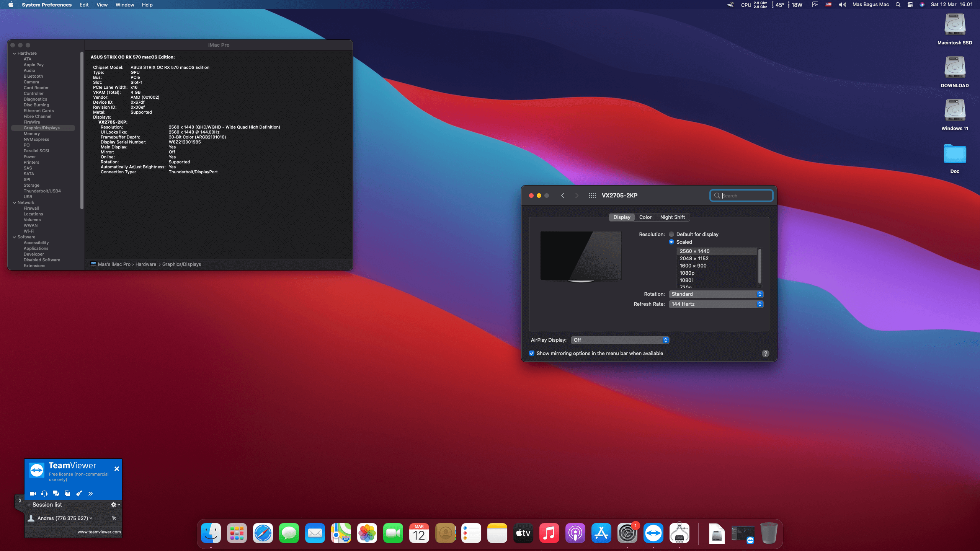Open TeamViewer chat bubbles icon
The image size is (980, 551).
pyautogui.click(x=56, y=494)
